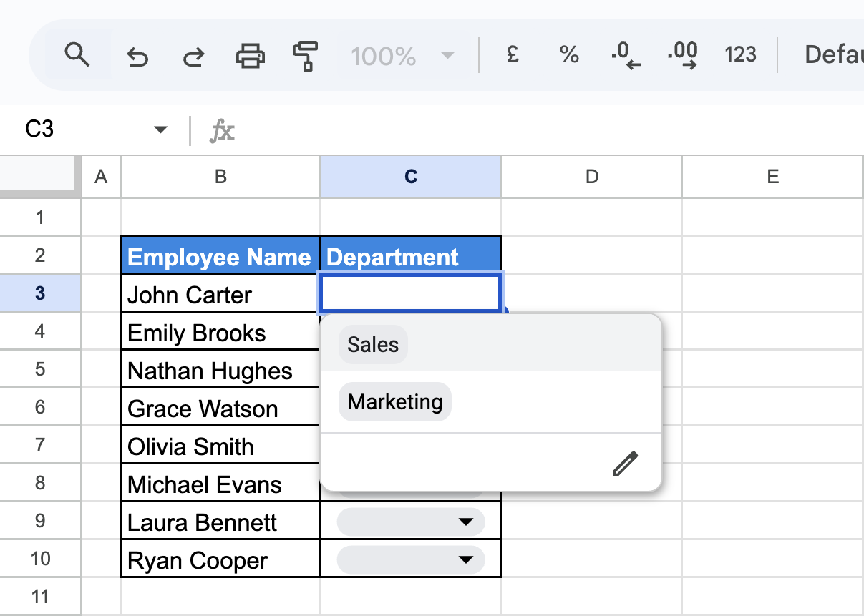Select row 11 header
Image resolution: width=864 pixels, height=616 pixels.
40,596
